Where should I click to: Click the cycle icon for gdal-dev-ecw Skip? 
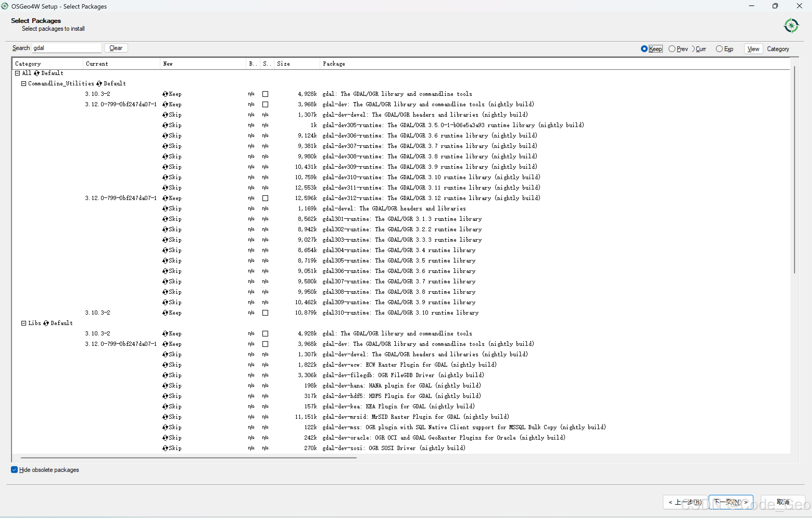(x=165, y=365)
